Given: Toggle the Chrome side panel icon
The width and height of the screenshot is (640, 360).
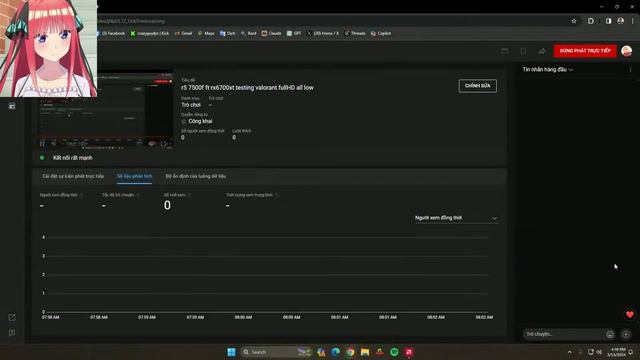Looking at the screenshot, I should point(608,21).
